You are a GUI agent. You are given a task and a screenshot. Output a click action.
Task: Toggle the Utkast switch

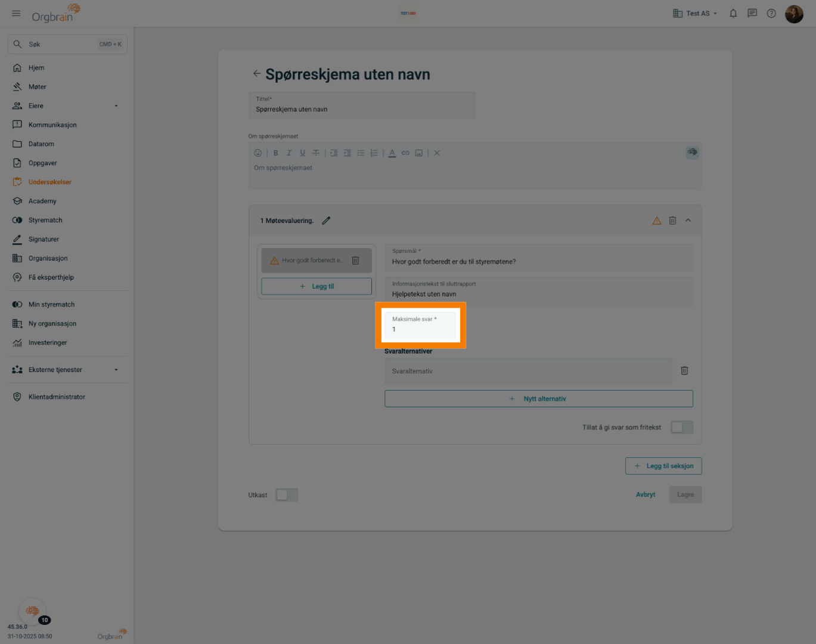(x=286, y=495)
